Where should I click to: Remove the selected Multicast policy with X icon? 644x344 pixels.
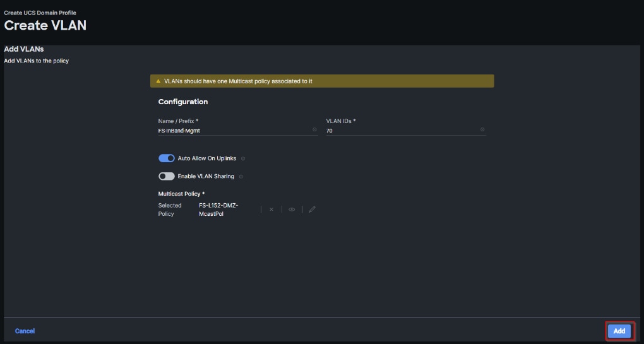pyautogui.click(x=271, y=210)
